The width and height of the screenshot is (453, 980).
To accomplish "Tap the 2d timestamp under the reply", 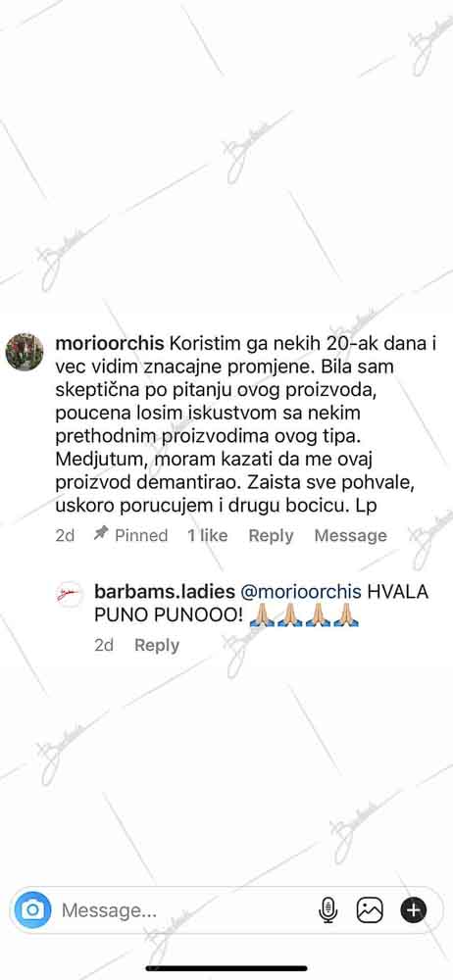I will point(104,645).
